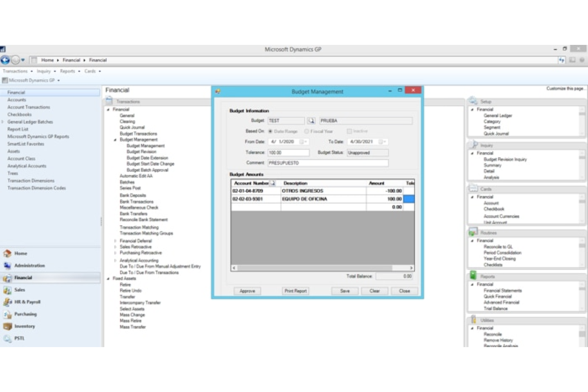Collapse the Budget Management tree node
The image size is (588, 392).
(x=115, y=140)
